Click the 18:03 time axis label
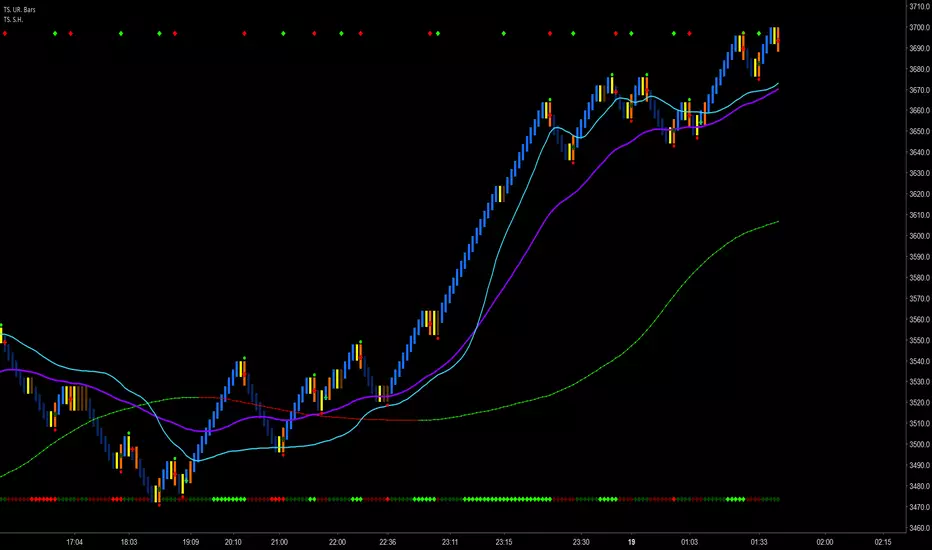The height and width of the screenshot is (550, 932). point(129,542)
